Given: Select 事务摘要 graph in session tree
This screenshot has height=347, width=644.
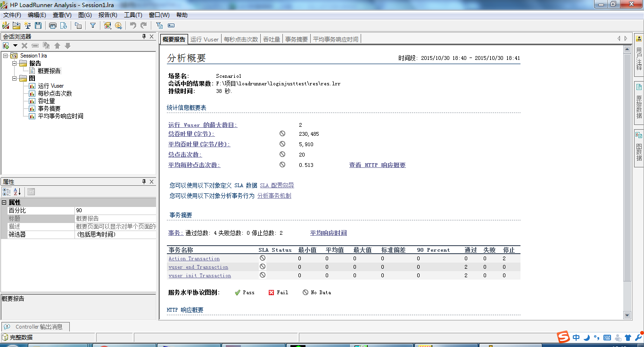Looking at the screenshot, I should click(49, 108).
